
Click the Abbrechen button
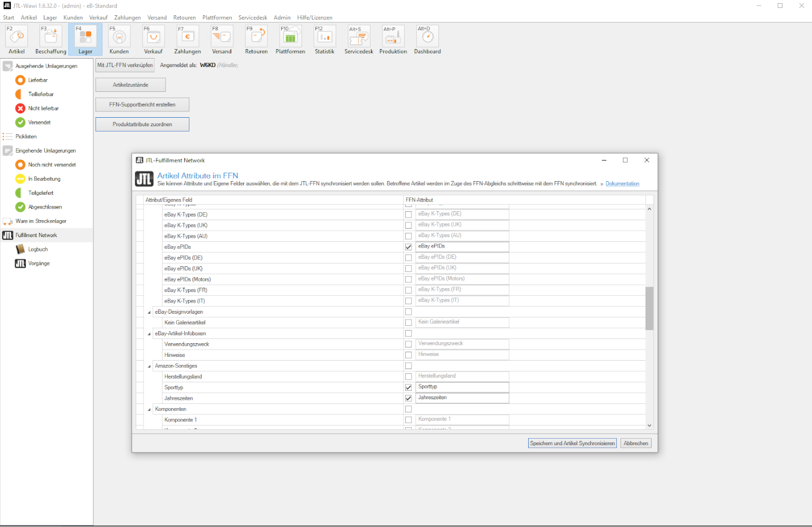click(636, 444)
